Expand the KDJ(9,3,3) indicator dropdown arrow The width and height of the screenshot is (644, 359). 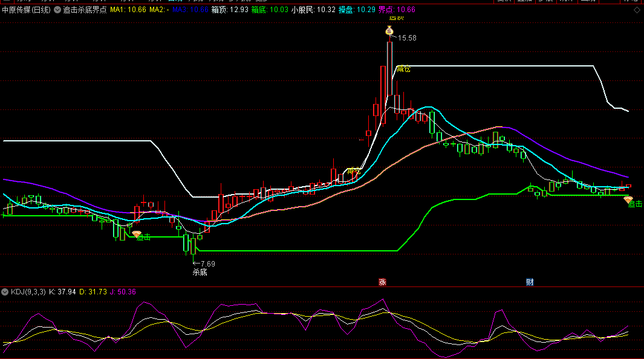point(5,292)
